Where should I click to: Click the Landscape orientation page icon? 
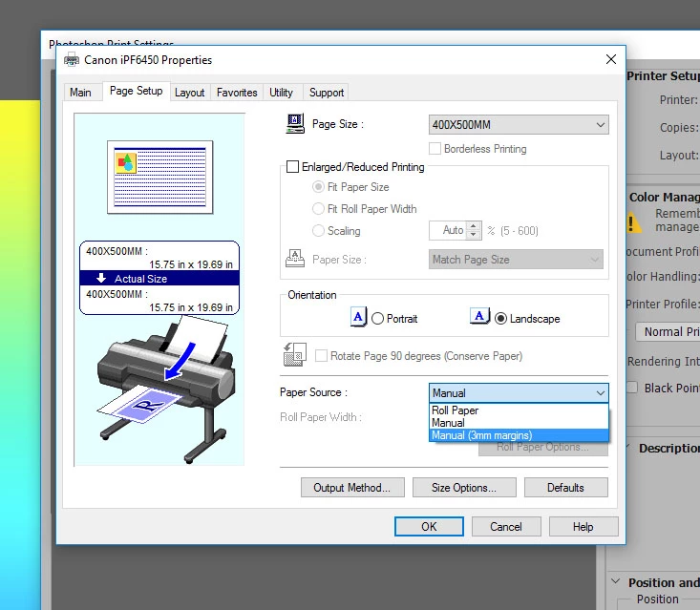(x=479, y=316)
